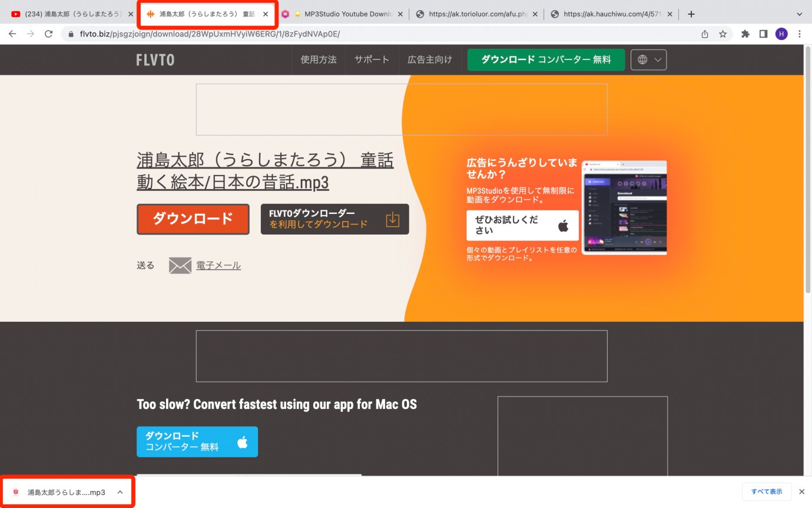Click すべて表示 in the downloads bar
Screen dimensions: 812x508
click(x=767, y=491)
